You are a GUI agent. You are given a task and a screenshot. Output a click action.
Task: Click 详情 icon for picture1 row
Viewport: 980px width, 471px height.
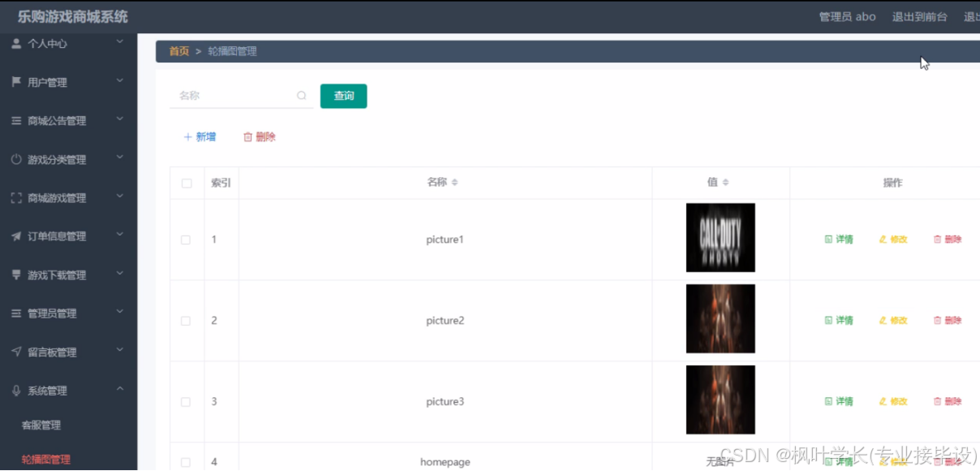point(828,240)
